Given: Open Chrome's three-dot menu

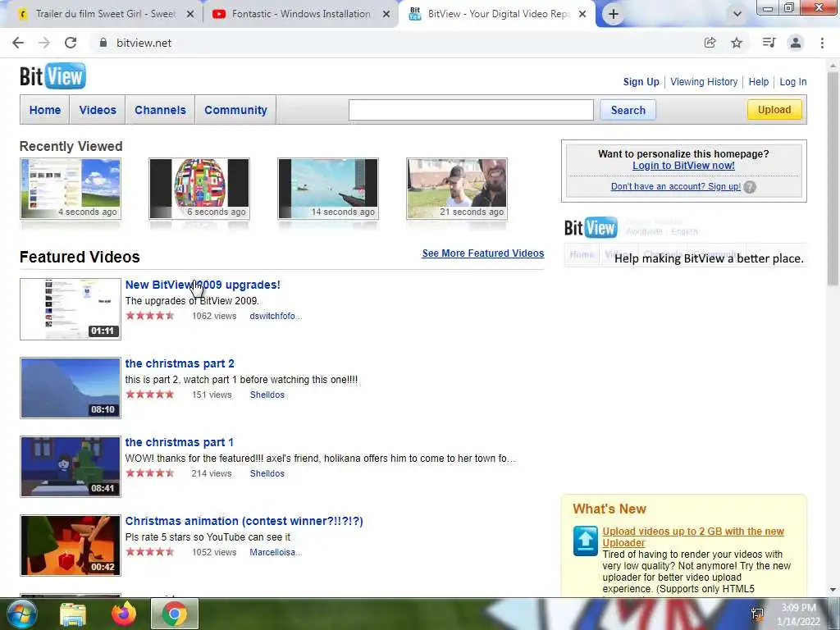Looking at the screenshot, I should tap(822, 43).
